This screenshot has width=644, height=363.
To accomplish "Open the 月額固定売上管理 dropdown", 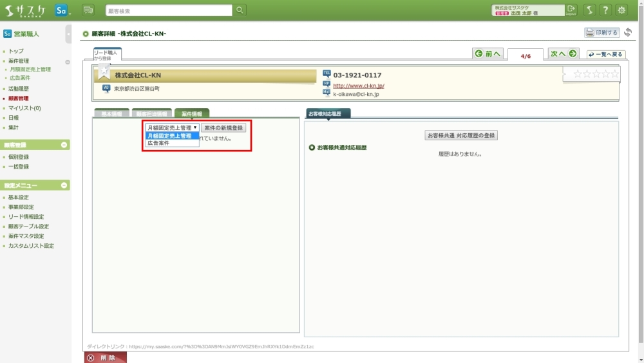I will click(x=172, y=127).
